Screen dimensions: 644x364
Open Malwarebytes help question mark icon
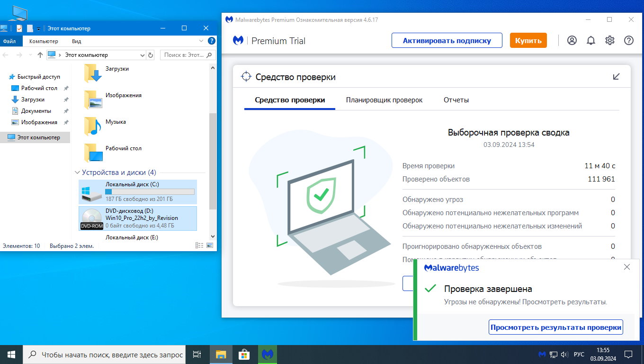pyautogui.click(x=629, y=40)
